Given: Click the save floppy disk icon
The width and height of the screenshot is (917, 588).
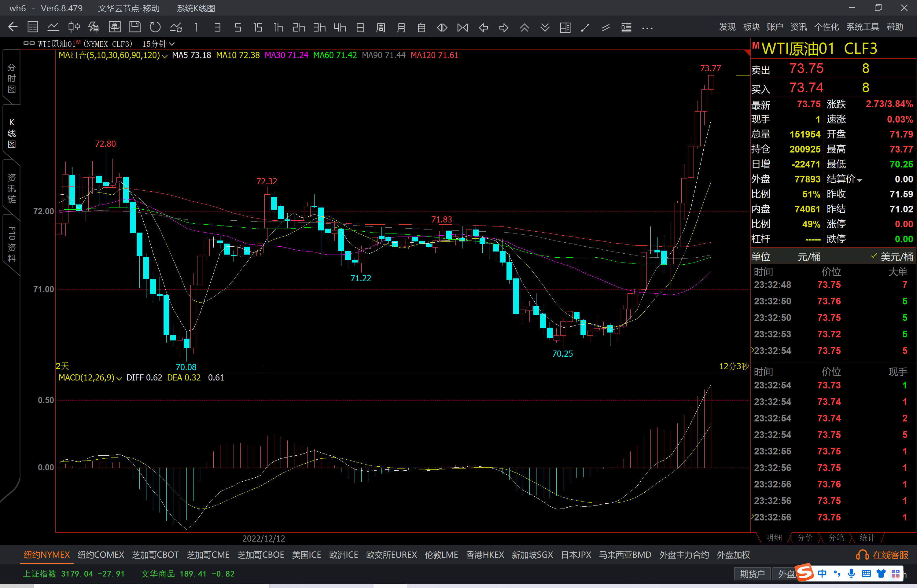Looking at the screenshot, I should (x=135, y=27).
